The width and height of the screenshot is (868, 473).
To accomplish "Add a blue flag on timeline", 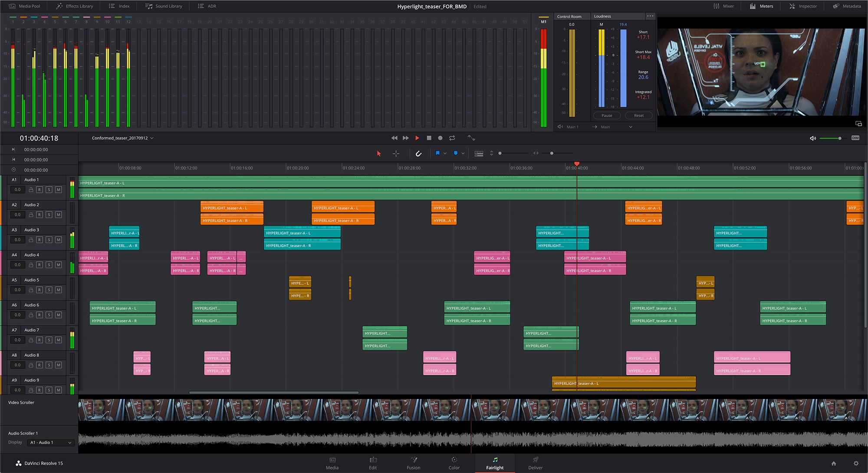I will 437,153.
